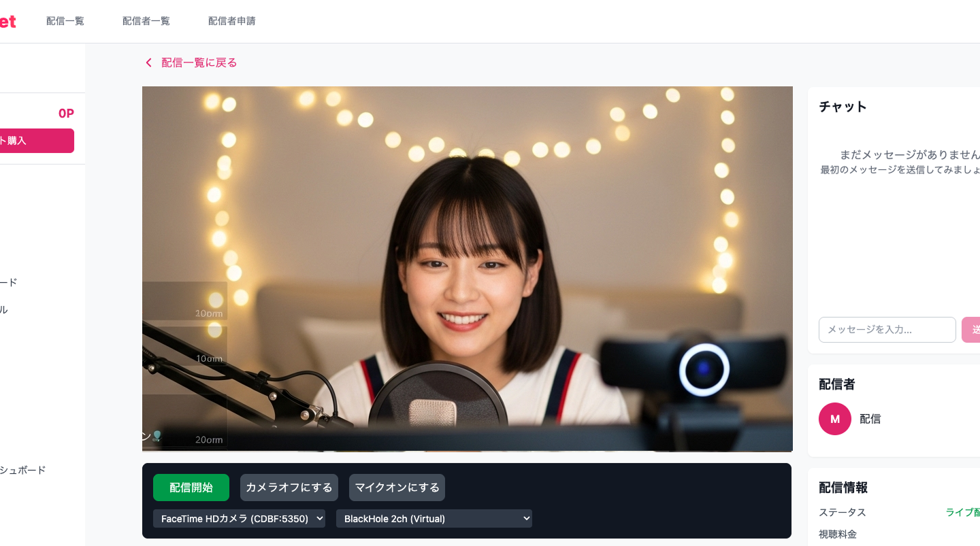
Task: Click the ポイント購入 button in the sidebar
Action: 27,141
